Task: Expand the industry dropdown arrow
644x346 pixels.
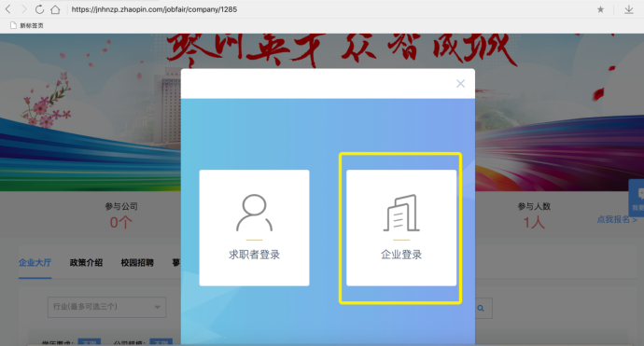Action: [x=158, y=307]
